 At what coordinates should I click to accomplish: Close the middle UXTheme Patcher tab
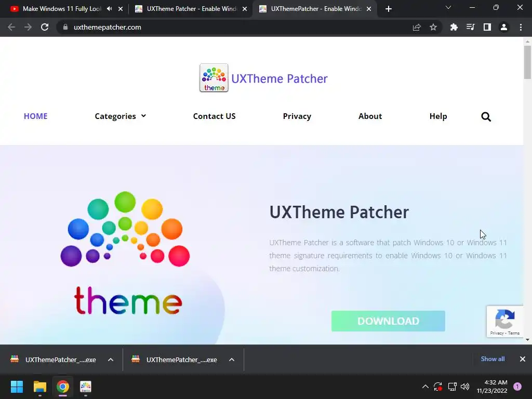245,9
